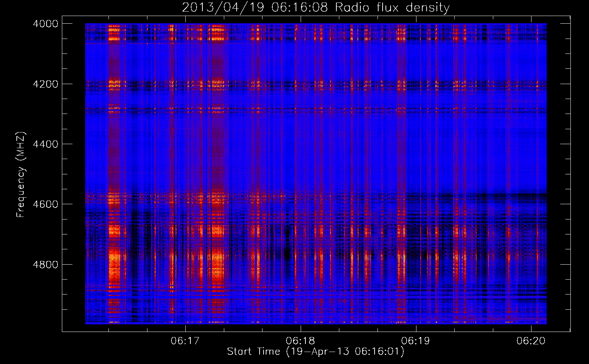Click the "Frequency (MHZ)" axis label
This screenshot has width=589, height=364.
click(x=21, y=174)
